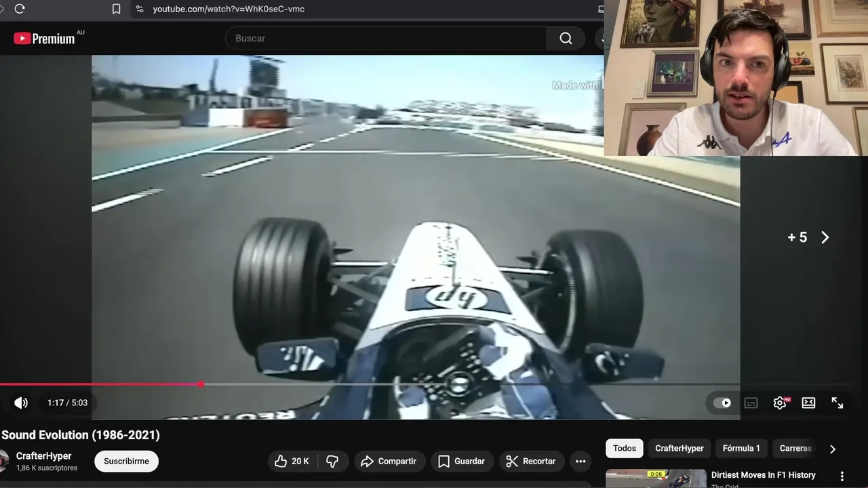The width and height of the screenshot is (868, 488).
Task: Select the CrafterHyper filter chip
Action: click(679, 448)
